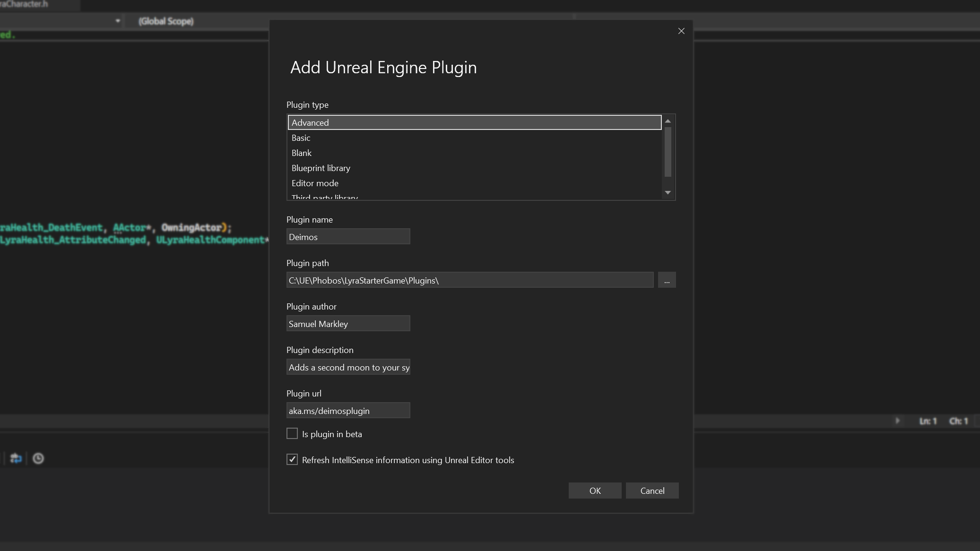Screen dimensions: 980x551
Task: Click the task history icon
Action: [38, 458]
